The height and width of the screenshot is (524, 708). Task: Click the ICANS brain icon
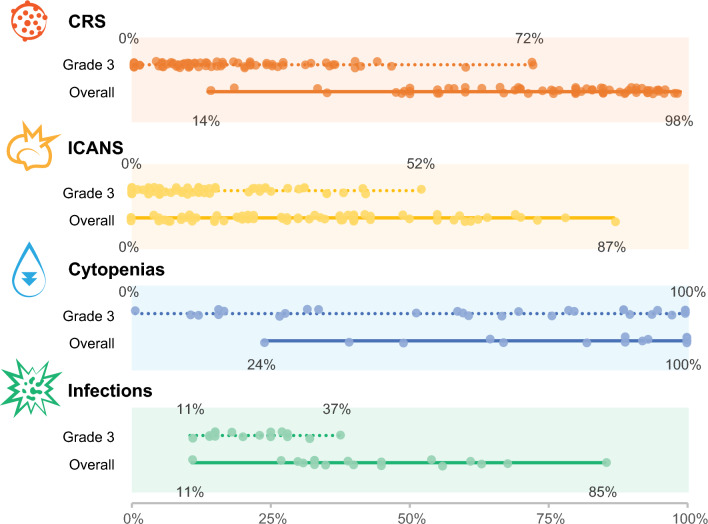pos(29,148)
